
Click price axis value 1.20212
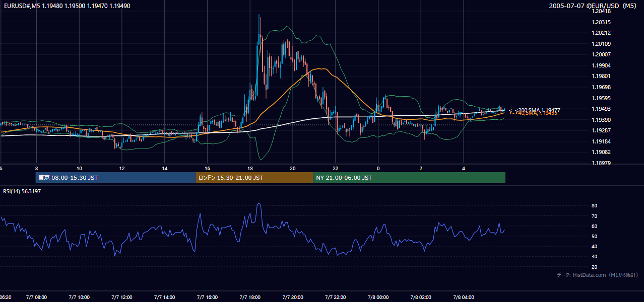click(602, 33)
